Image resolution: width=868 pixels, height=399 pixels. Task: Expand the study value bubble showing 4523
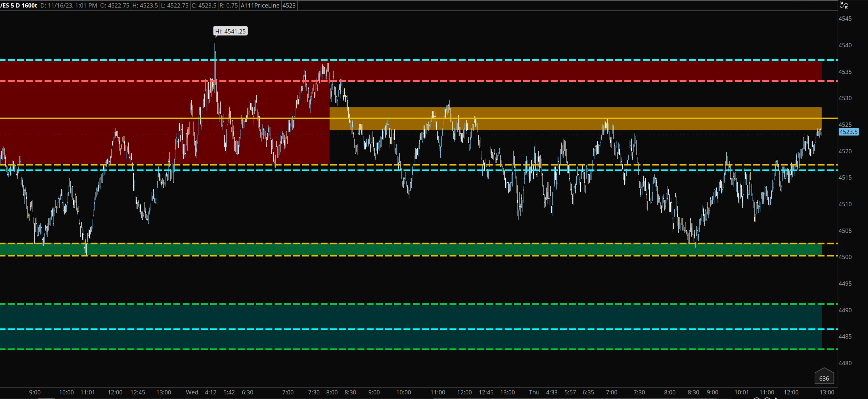point(289,5)
